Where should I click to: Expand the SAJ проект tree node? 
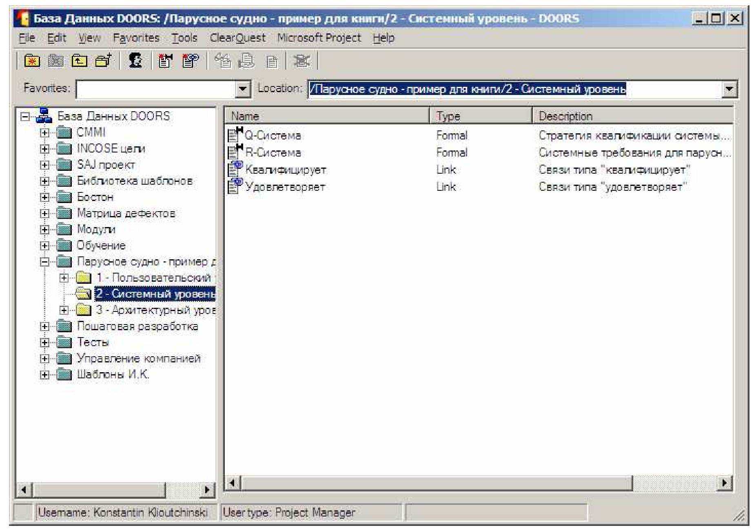point(44,165)
